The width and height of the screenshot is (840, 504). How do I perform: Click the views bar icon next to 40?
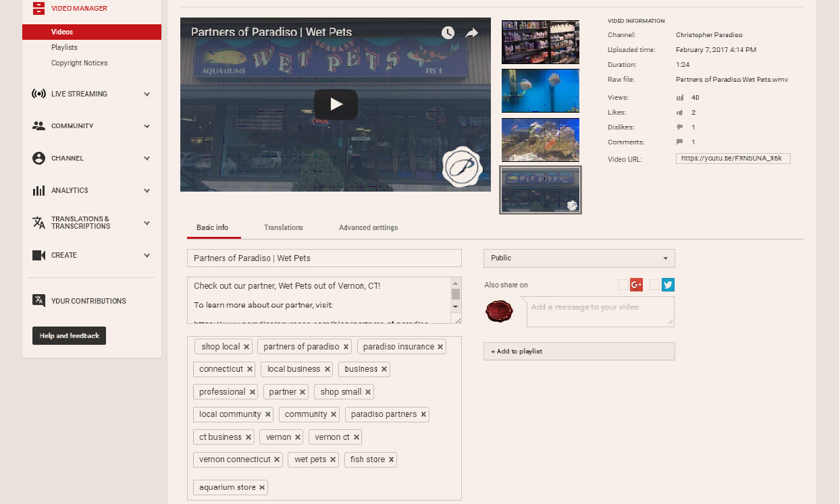pyautogui.click(x=680, y=98)
